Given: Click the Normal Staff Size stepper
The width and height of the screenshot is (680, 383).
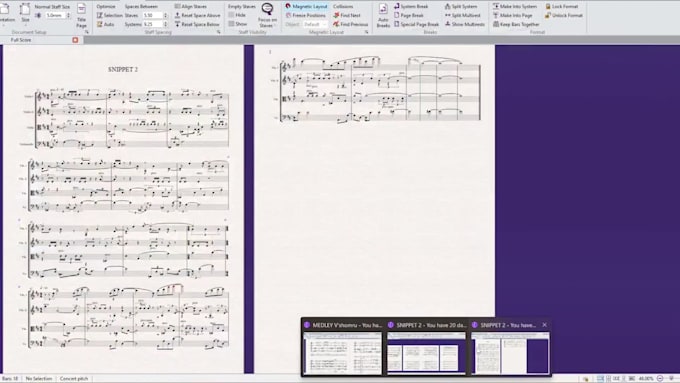Looking at the screenshot, I should pyautogui.click(x=68, y=15).
